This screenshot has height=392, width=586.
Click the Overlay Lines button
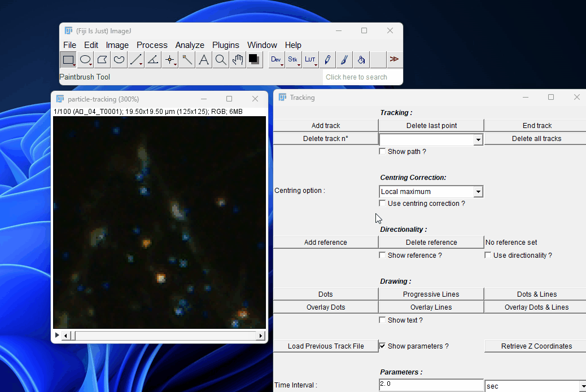pyautogui.click(x=431, y=307)
